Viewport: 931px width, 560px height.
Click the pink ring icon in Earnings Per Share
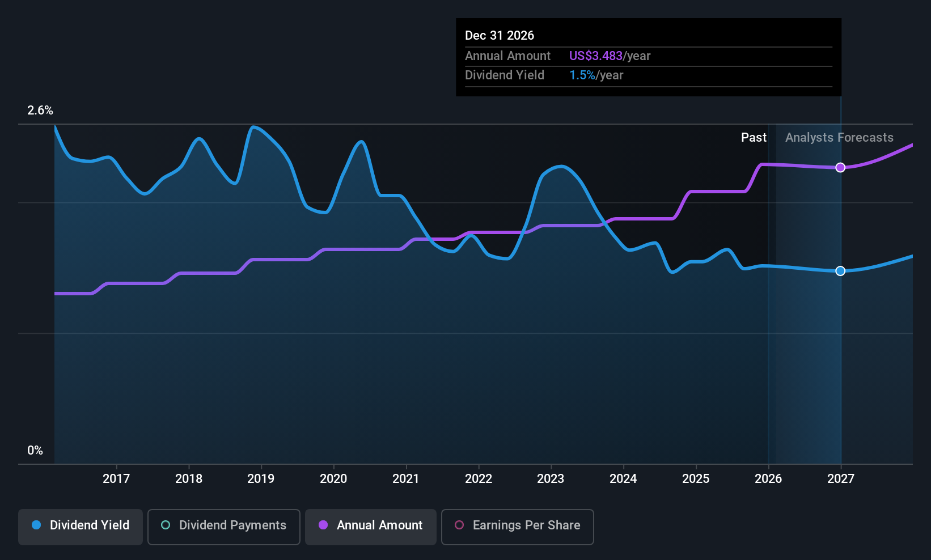pyautogui.click(x=459, y=525)
